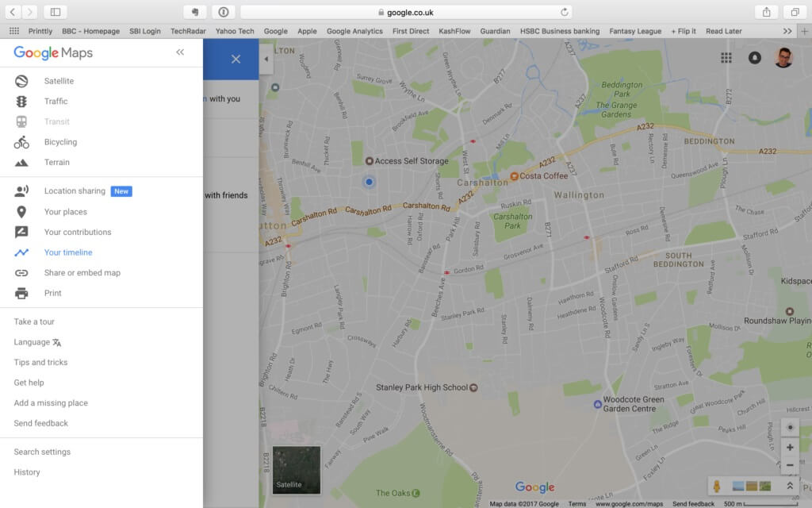Click the Safari address bar
The height and width of the screenshot is (508, 812).
(x=406, y=12)
